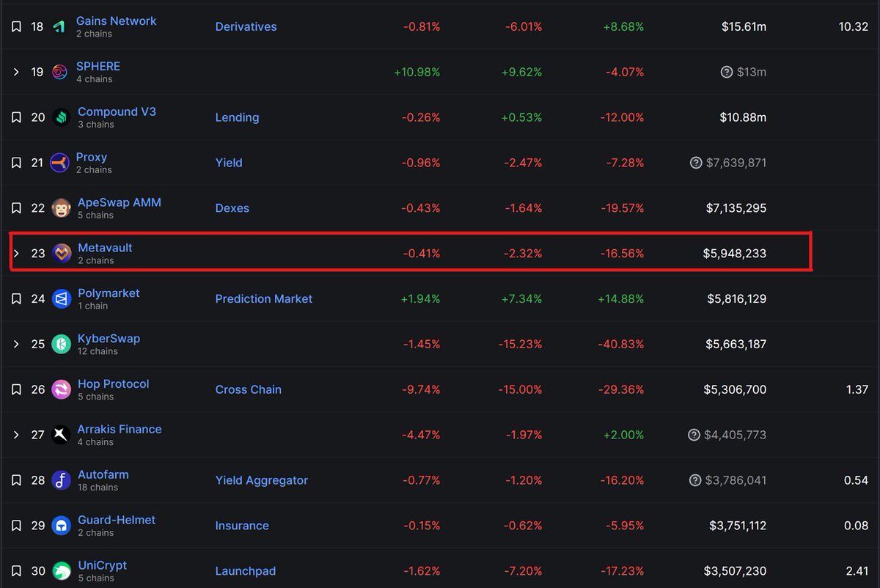The width and height of the screenshot is (880, 588).
Task: Open the UniCrypt protocol link
Action: click(x=102, y=566)
